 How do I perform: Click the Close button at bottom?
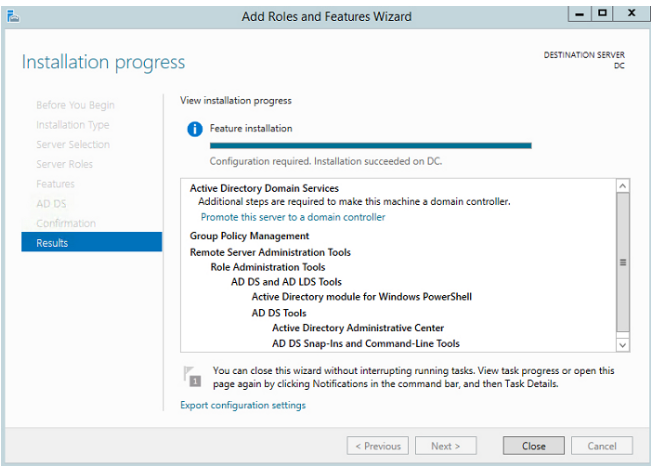[534, 446]
